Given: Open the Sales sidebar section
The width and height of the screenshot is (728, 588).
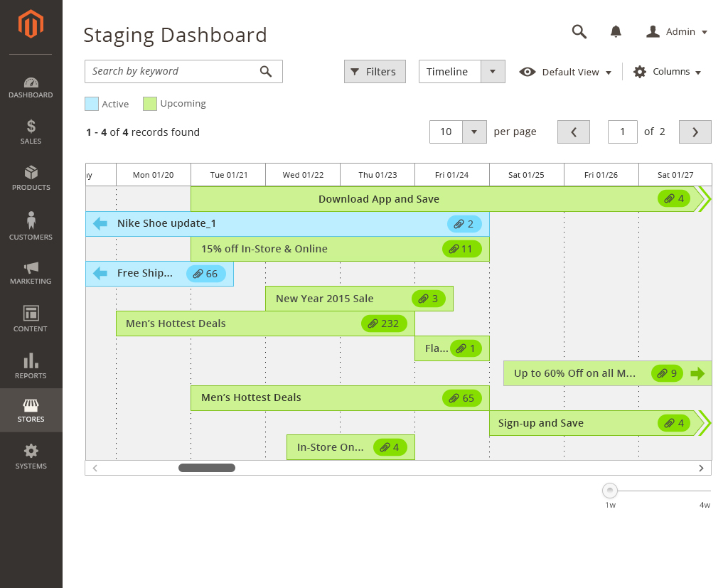Looking at the screenshot, I should [x=31, y=132].
